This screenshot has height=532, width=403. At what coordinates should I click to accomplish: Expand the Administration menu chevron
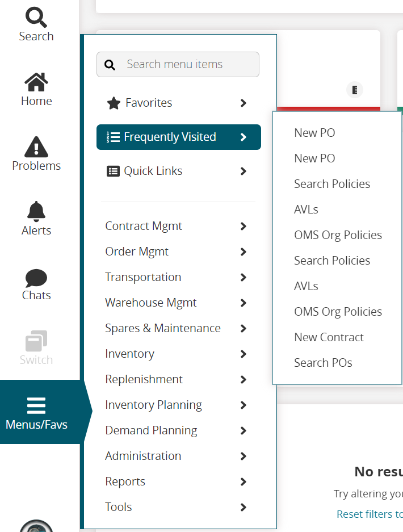244,456
